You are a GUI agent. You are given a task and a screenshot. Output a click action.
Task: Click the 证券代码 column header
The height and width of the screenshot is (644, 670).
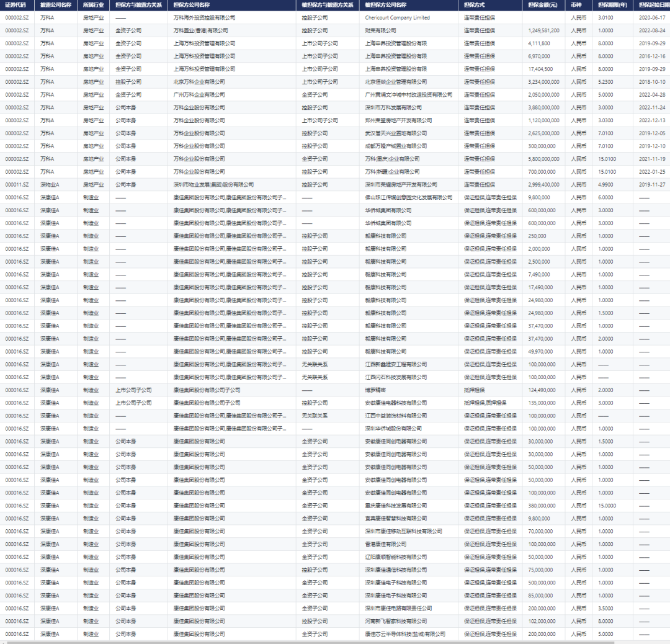pos(16,5)
